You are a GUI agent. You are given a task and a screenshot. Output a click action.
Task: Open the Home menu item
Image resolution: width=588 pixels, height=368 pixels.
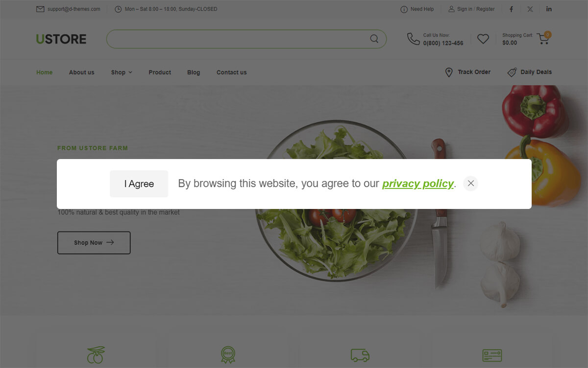point(44,72)
